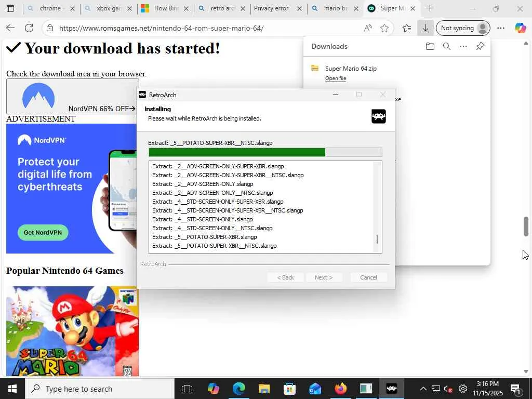Image resolution: width=532 pixels, height=399 pixels.
Task: Click the green installation progress bar
Action: (265, 152)
